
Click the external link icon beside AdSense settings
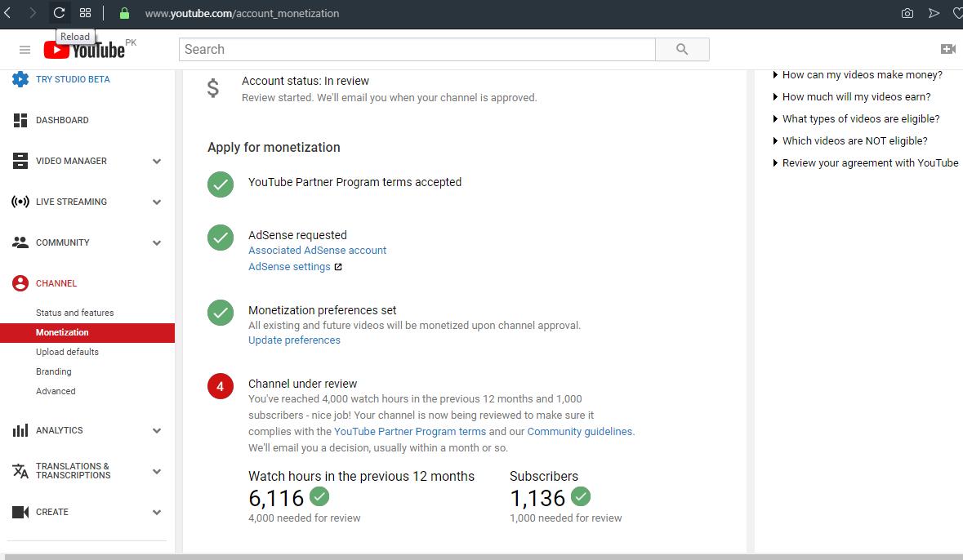pos(338,267)
